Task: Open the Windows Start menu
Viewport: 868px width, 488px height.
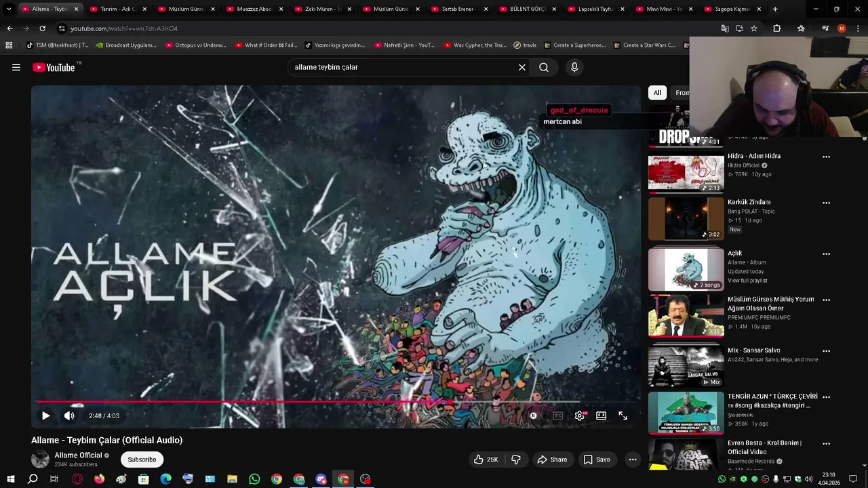Action: click(x=10, y=479)
